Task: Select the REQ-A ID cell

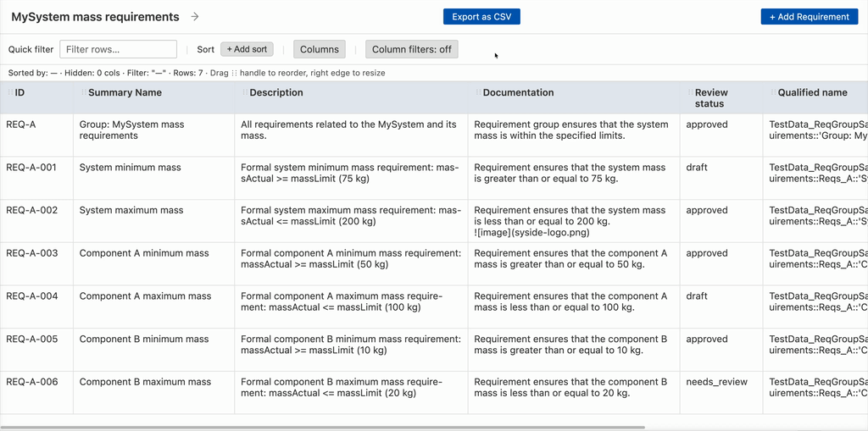Action: click(36, 135)
